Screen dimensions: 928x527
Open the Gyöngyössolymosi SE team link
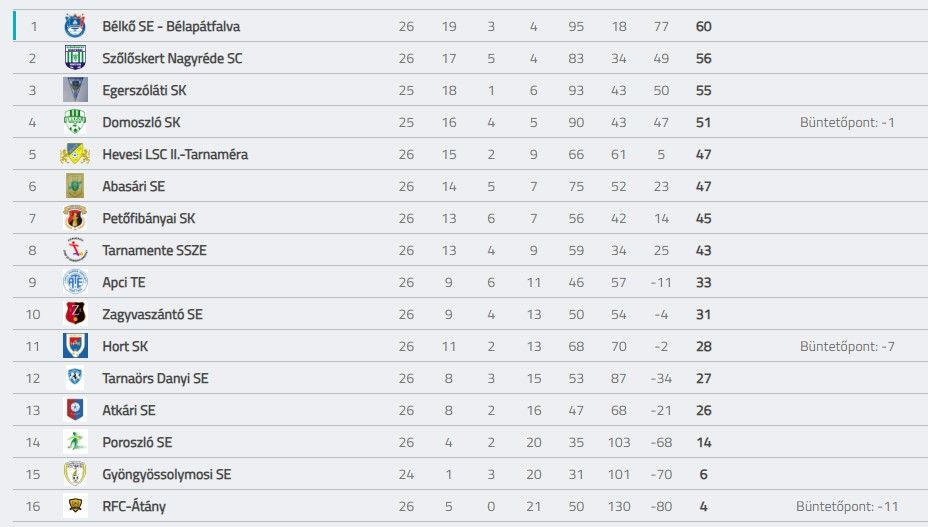point(167,474)
